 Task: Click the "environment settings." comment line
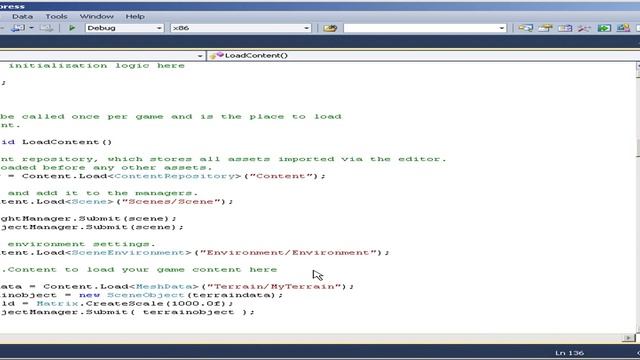click(x=82, y=244)
